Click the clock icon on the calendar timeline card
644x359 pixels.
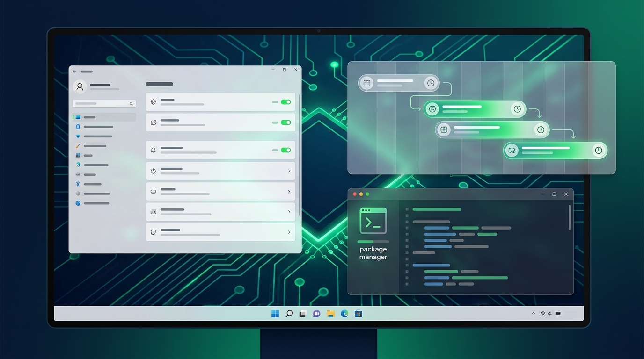pos(431,83)
